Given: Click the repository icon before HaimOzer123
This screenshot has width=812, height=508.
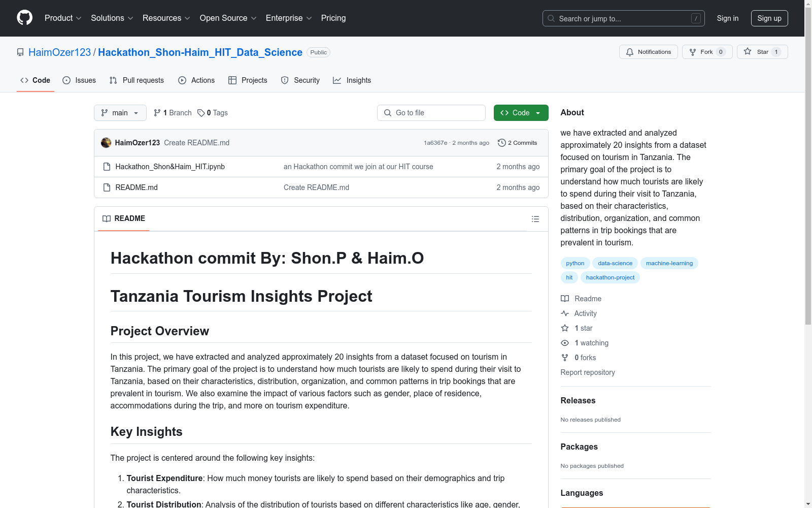Looking at the screenshot, I should (x=20, y=52).
